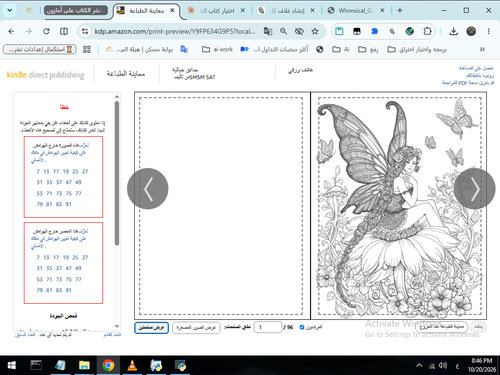The width and height of the screenshot is (500, 375).
Task: Click the globe bookmark icon
Action: point(320,49)
